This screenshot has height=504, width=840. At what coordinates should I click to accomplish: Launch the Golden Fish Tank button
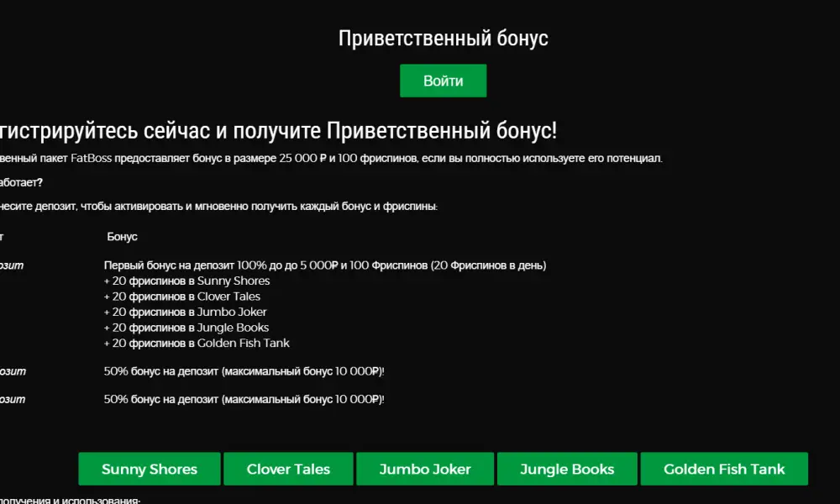[x=724, y=469]
